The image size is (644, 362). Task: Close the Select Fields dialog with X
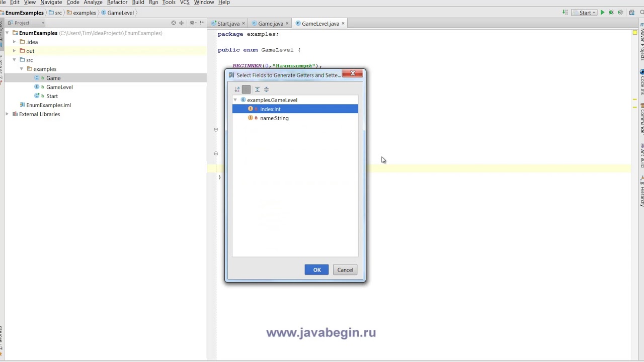353,73
